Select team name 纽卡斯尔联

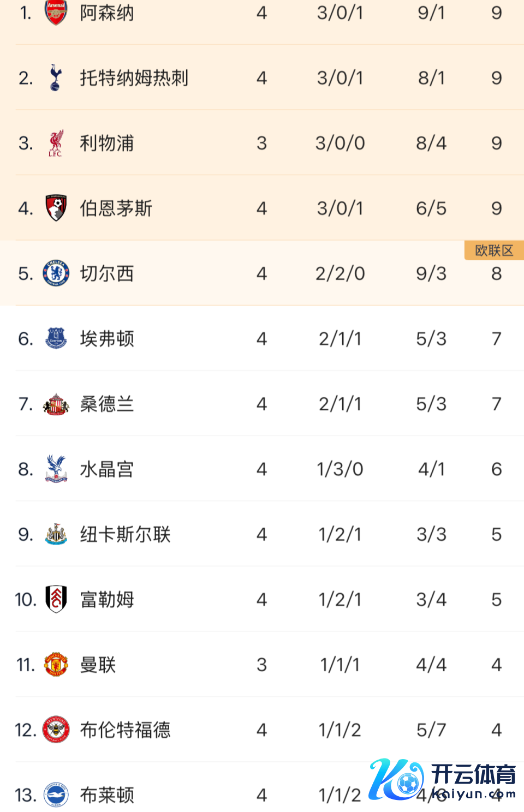pyautogui.click(x=126, y=534)
